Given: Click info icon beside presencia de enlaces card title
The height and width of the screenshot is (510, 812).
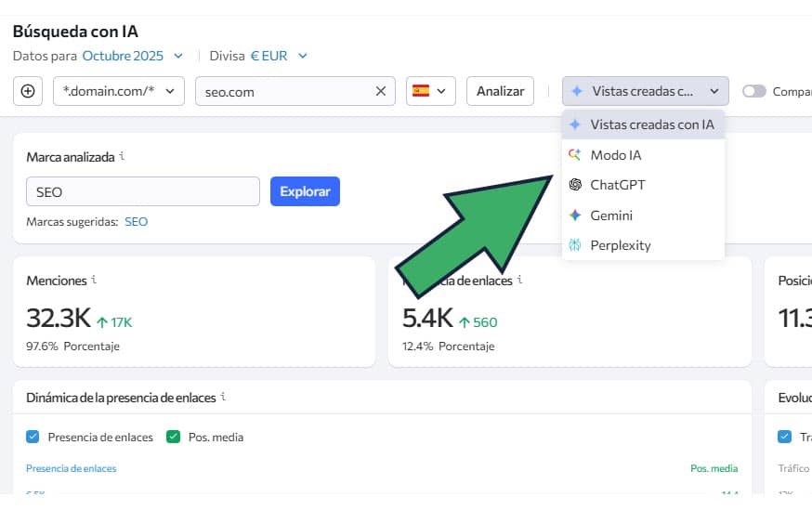Looking at the screenshot, I should [x=519, y=280].
